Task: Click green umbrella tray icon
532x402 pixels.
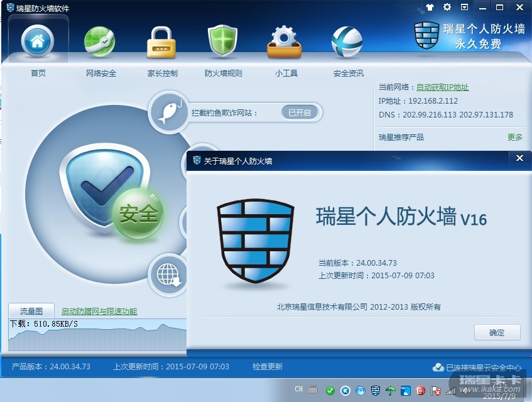Action: (x=391, y=391)
